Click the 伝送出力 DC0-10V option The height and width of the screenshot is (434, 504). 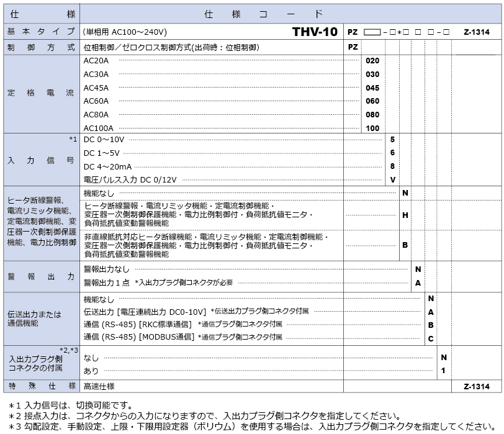click(x=146, y=311)
